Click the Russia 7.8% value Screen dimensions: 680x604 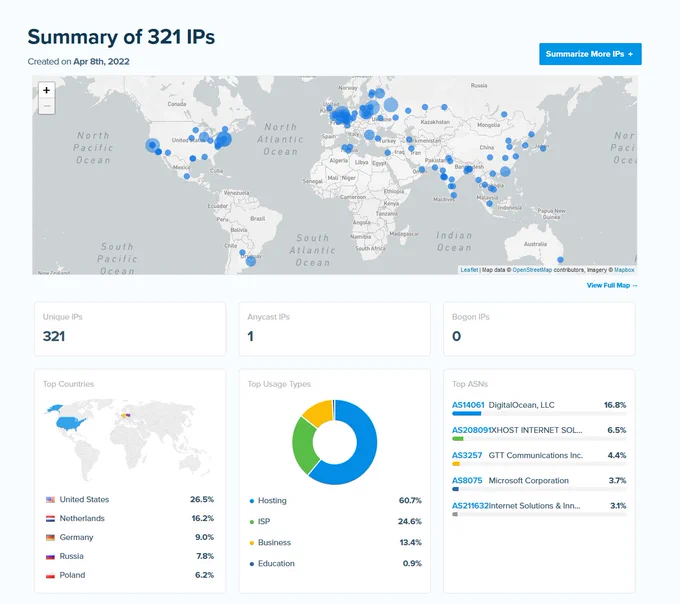205,556
